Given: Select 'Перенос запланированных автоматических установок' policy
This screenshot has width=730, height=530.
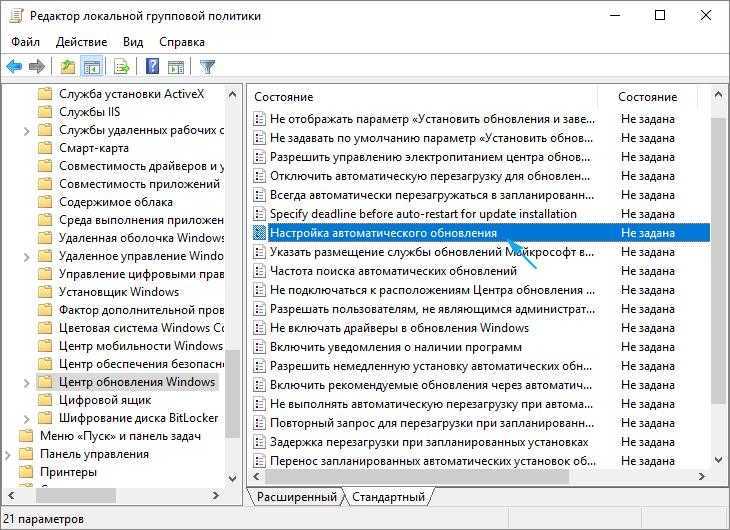Looking at the screenshot, I should [x=433, y=461].
